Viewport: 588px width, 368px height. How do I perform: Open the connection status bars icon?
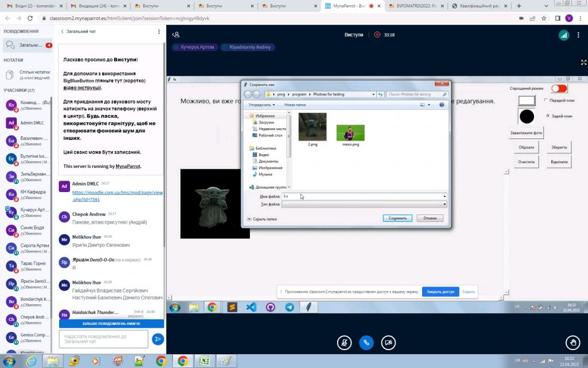(x=563, y=35)
